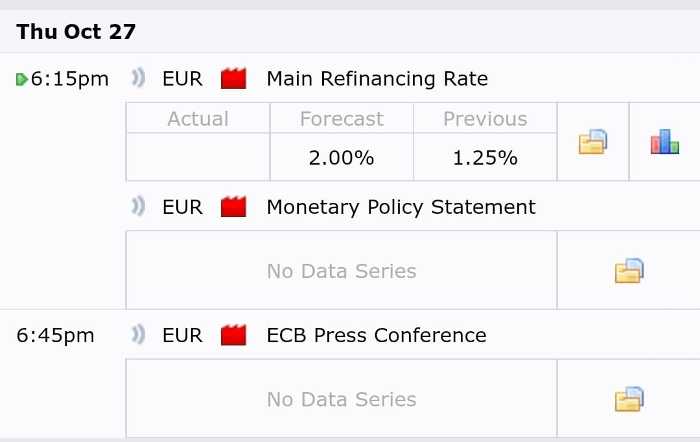Click the empty Actual value cell
The image size is (700, 442).
(198, 157)
